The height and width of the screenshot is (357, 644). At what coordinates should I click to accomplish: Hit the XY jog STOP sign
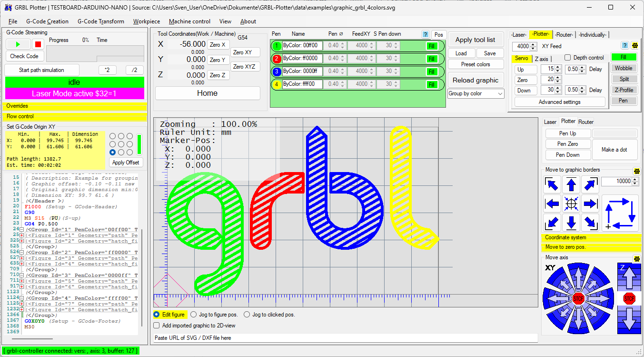coord(578,299)
